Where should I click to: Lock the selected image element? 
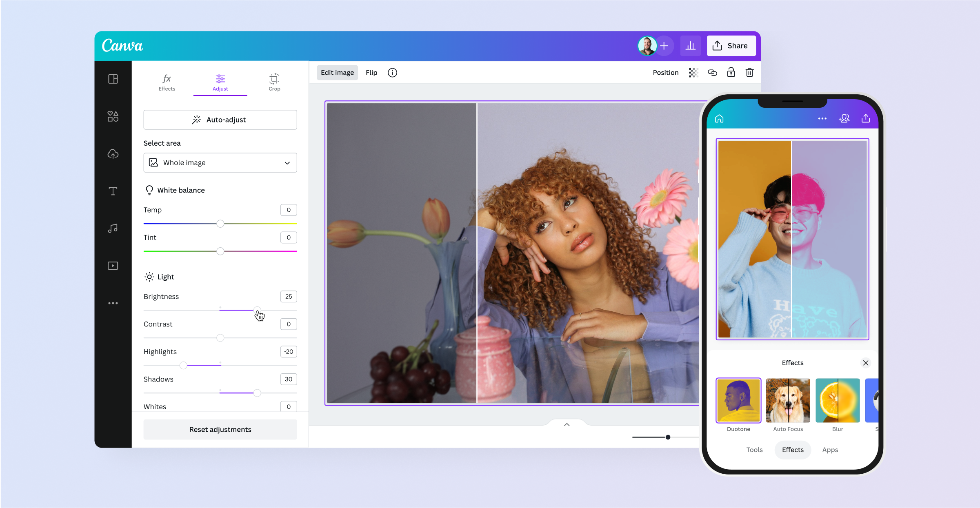pyautogui.click(x=731, y=72)
